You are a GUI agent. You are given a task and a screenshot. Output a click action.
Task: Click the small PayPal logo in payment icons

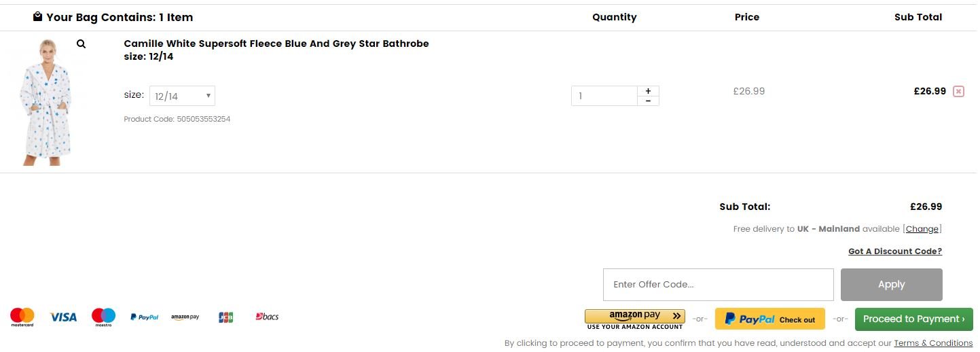(145, 317)
